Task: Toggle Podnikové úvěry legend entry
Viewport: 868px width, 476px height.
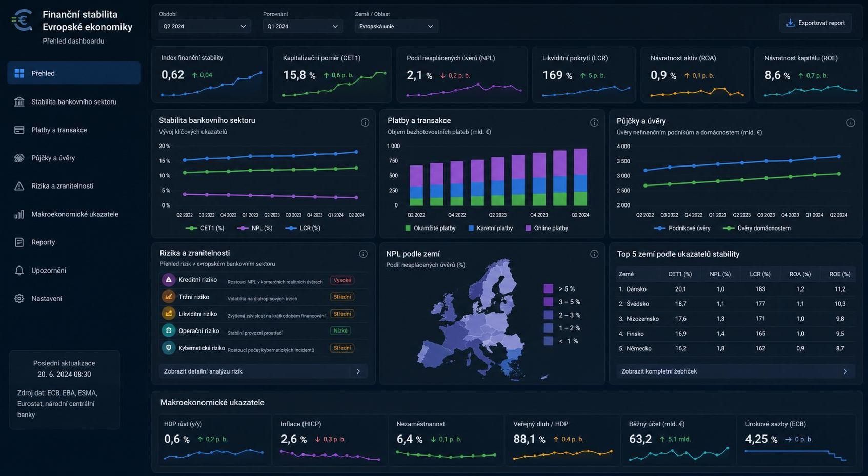Action: coord(682,228)
